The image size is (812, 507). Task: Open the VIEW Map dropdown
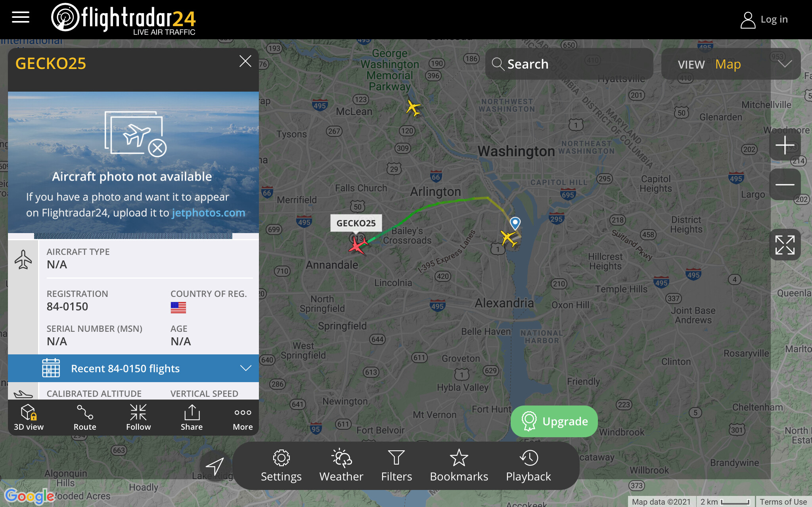tap(731, 64)
